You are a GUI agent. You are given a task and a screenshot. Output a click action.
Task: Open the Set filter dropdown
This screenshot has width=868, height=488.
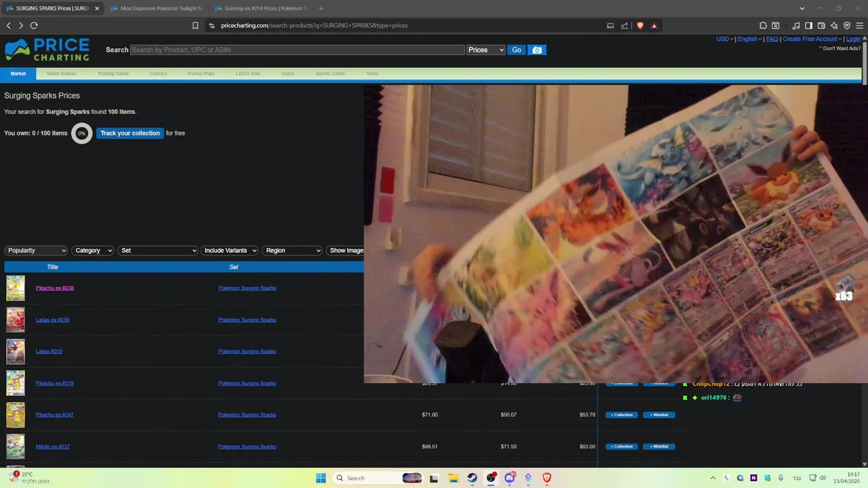pyautogui.click(x=158, y=251)
